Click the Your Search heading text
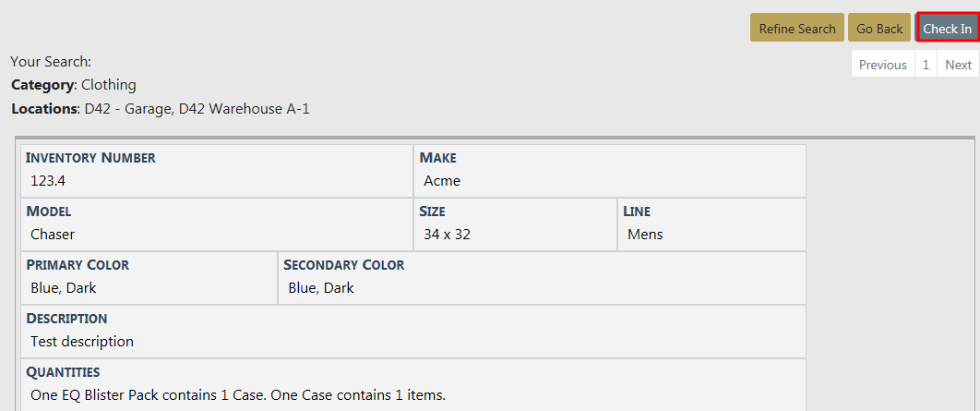980x411 pixels. [x=51, y=62]
